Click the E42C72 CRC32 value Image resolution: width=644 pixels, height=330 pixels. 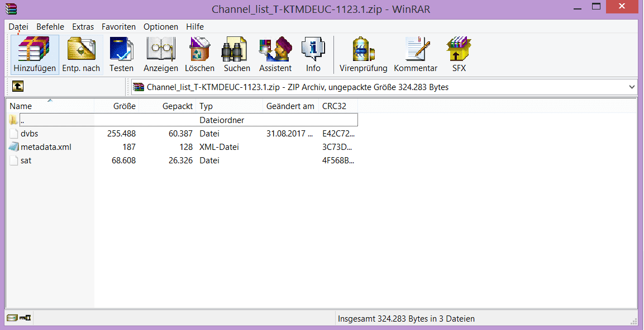(x=338, y=133)
